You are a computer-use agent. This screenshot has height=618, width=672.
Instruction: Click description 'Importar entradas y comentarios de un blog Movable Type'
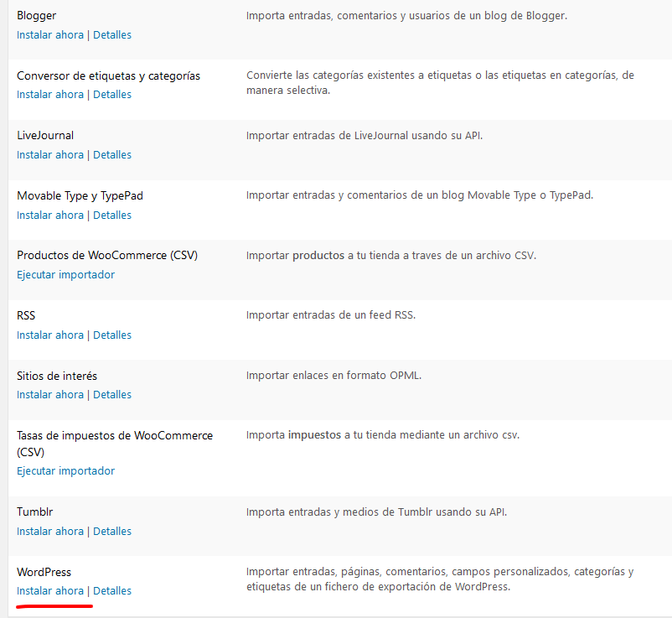coord(420,195)
